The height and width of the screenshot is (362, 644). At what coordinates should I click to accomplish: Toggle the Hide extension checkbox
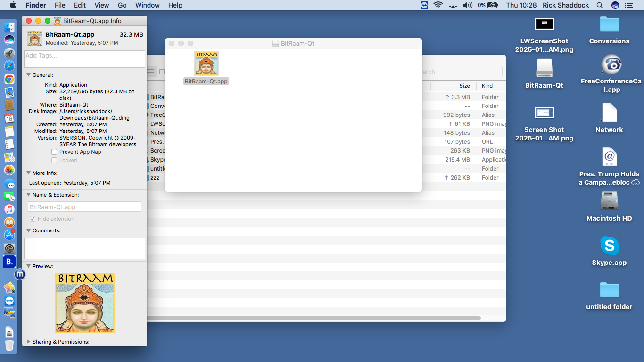point(33,219)
